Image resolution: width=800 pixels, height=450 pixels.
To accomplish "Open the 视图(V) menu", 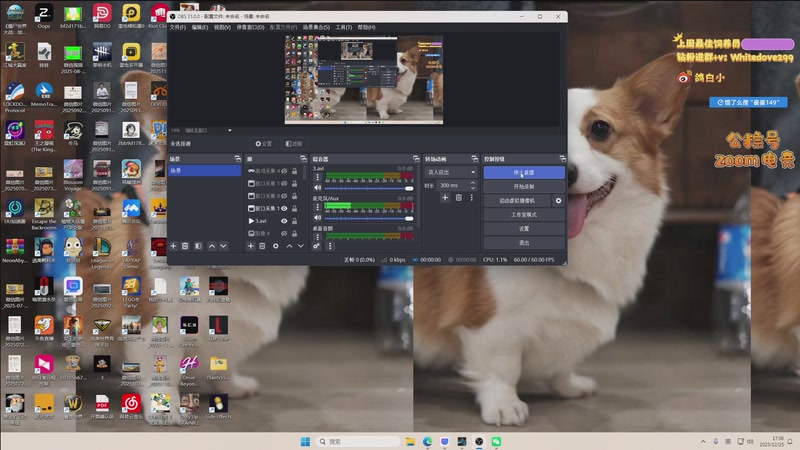I will 222,27.
